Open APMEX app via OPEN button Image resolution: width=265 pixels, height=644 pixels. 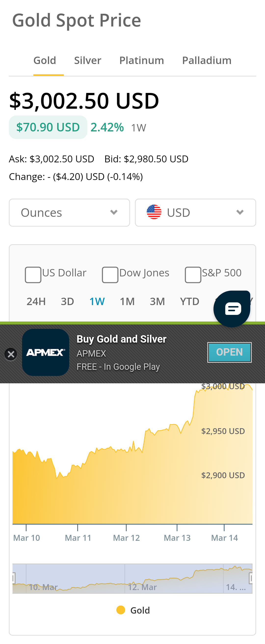click(229, 352)
